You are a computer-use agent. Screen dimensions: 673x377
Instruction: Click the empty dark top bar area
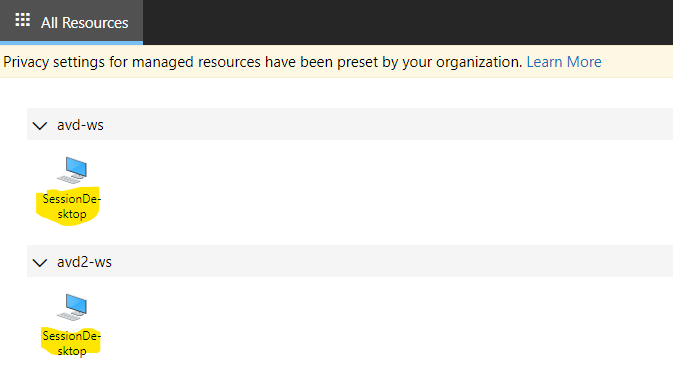(x=408, y=22)
